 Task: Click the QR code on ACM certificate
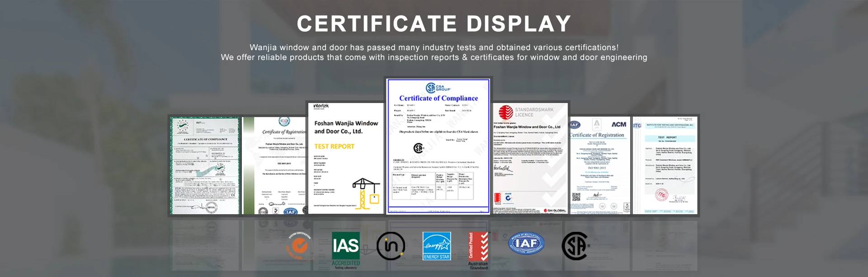tap(576, 197)
